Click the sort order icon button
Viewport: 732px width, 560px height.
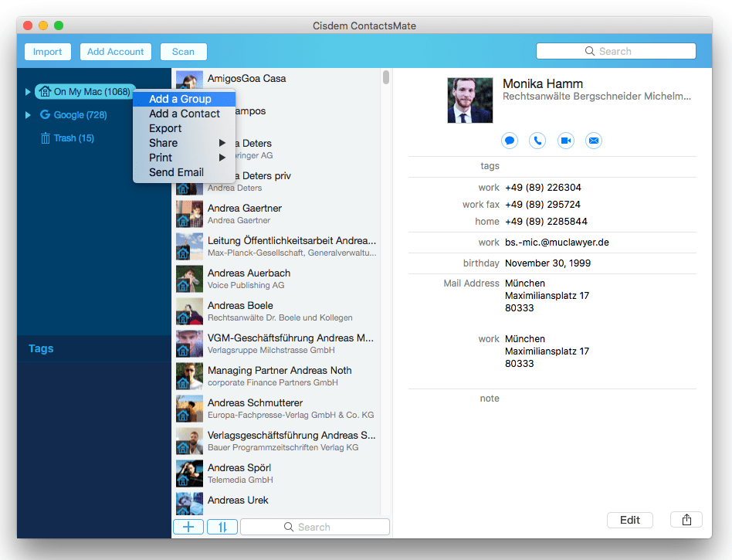pyautogui.click(x=222, y=527)
